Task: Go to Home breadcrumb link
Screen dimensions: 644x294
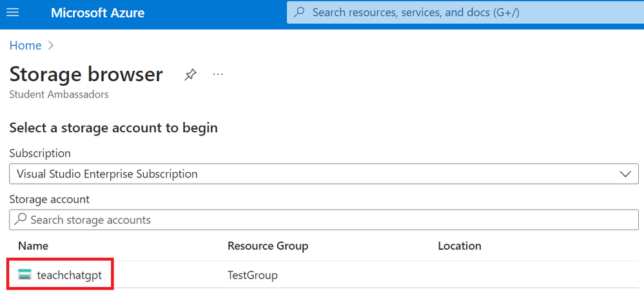Action: pyautogui.click(x=26, y=46)
